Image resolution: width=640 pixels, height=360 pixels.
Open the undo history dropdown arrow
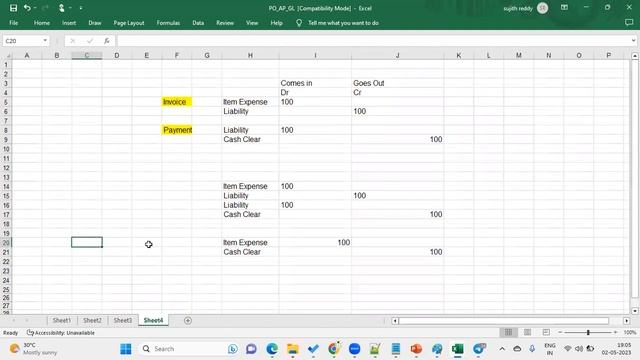click(x=35, y=8)
